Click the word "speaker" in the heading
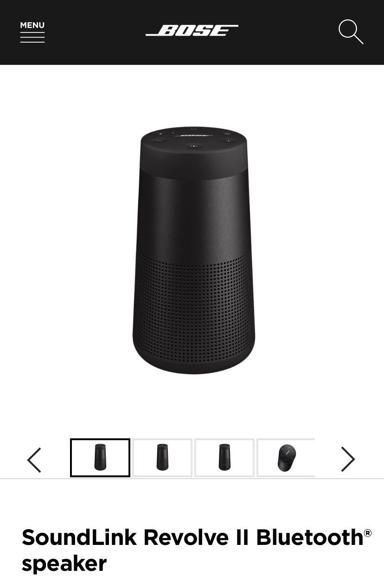The image size is (384, 588). (64, 564)
